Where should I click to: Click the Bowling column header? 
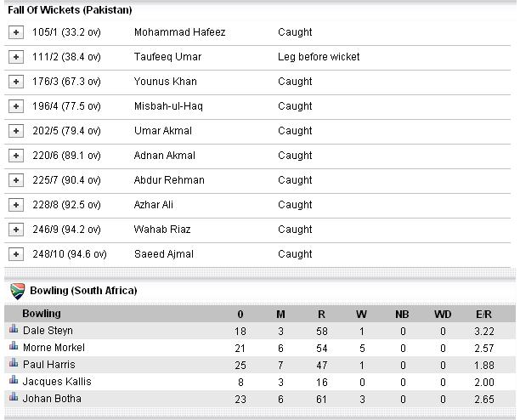click(42, 314)
